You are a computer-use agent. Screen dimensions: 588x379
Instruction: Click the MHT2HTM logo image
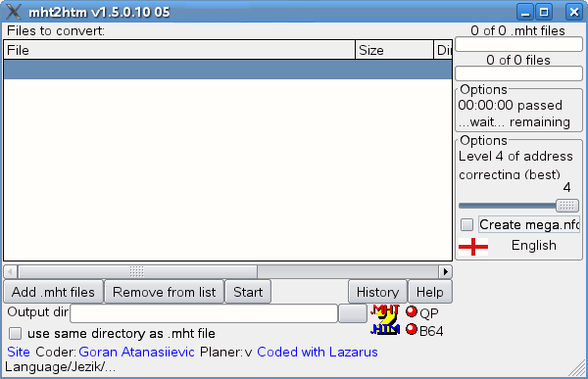(x=385, y=320)
